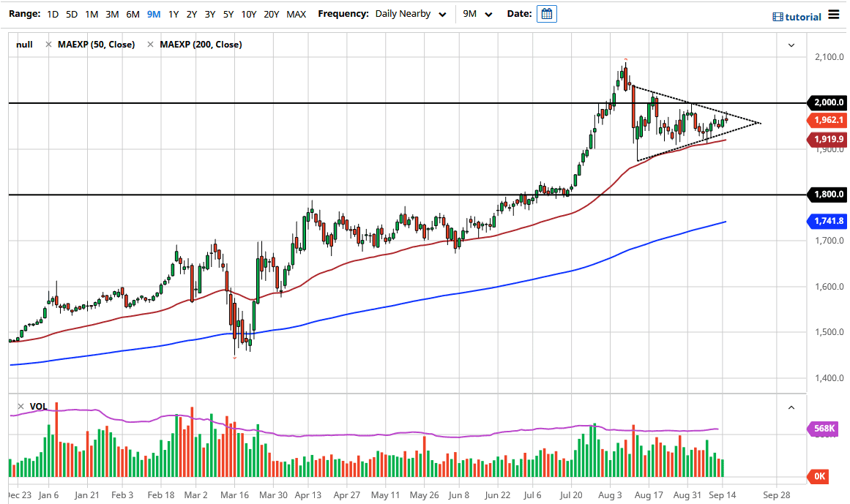The height and width of the screenshot is (504, 850).
Task: Collapse the main chart legend chevron
Action: (x=791, y=45)
